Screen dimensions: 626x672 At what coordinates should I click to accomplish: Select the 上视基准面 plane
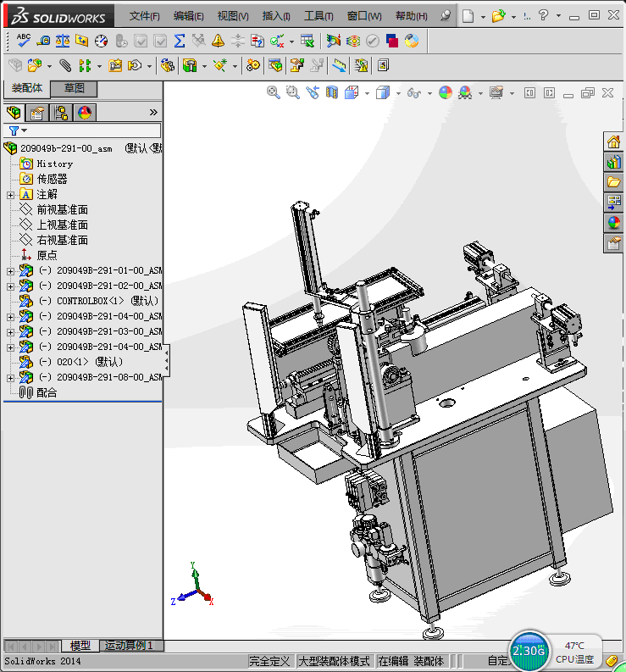point(62,225)
